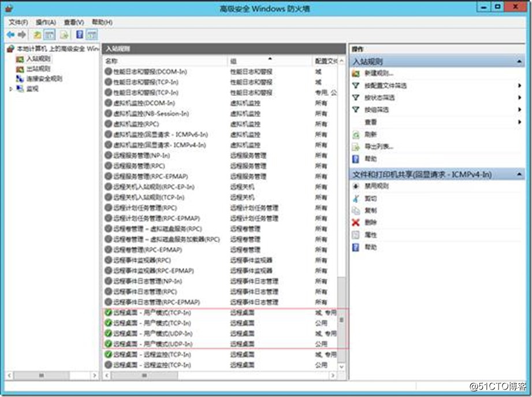Image resolution: width=532 pixels, height=397 pixels.
Task: Select the 远程计划任务管理(RPC) rule row
Action: pos(220,207)
